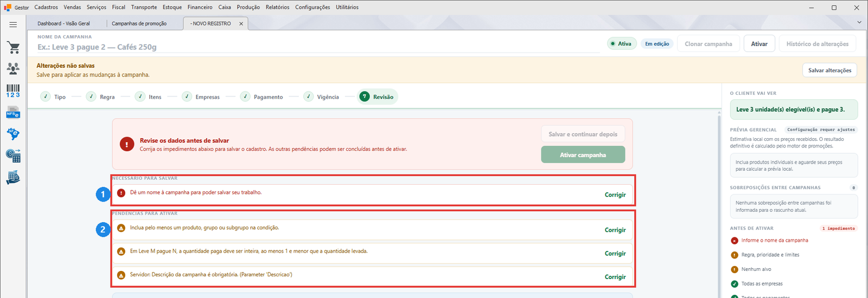This screenshot has width=868, height=298.
Task: Open the Fiscal menu
Action: 119,8
